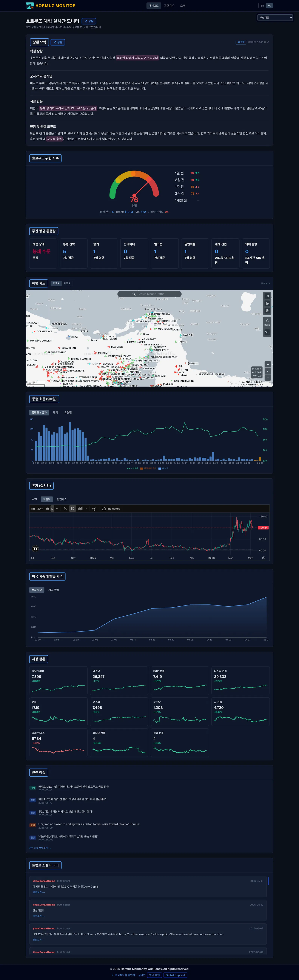Viewport: 299px width, 980px height.
Task: Select the area chart style icon
Action: 80,509
